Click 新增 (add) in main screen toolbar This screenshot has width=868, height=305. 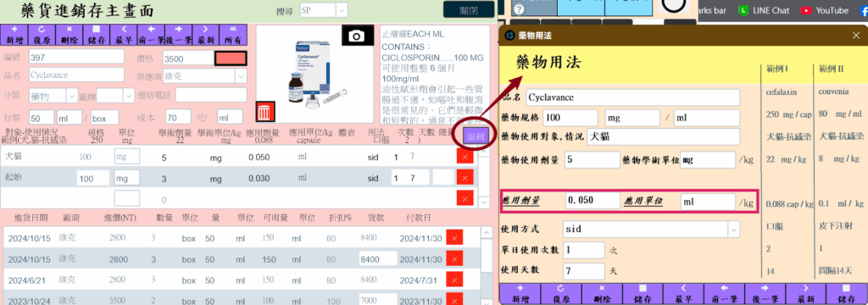coord(14,35)
